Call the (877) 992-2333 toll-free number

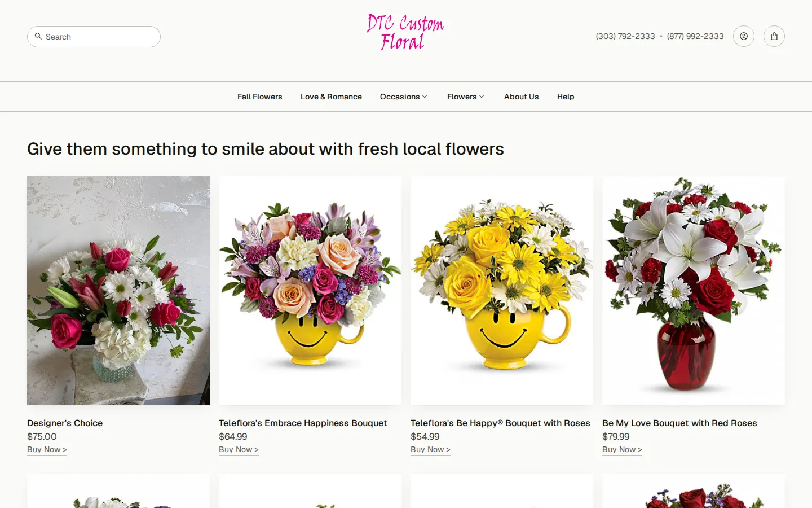(x=695, y=36)
